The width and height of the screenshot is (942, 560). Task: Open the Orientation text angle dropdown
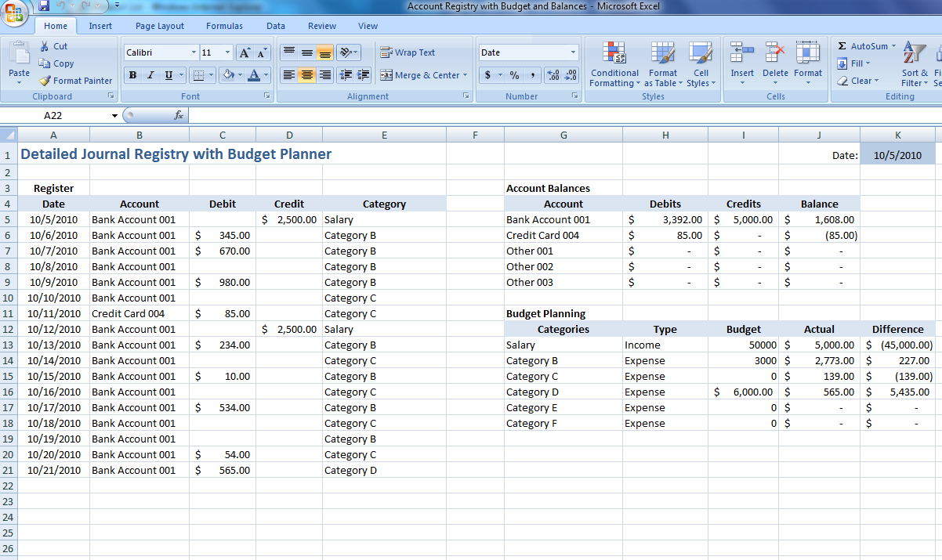(x=349, y=52)
